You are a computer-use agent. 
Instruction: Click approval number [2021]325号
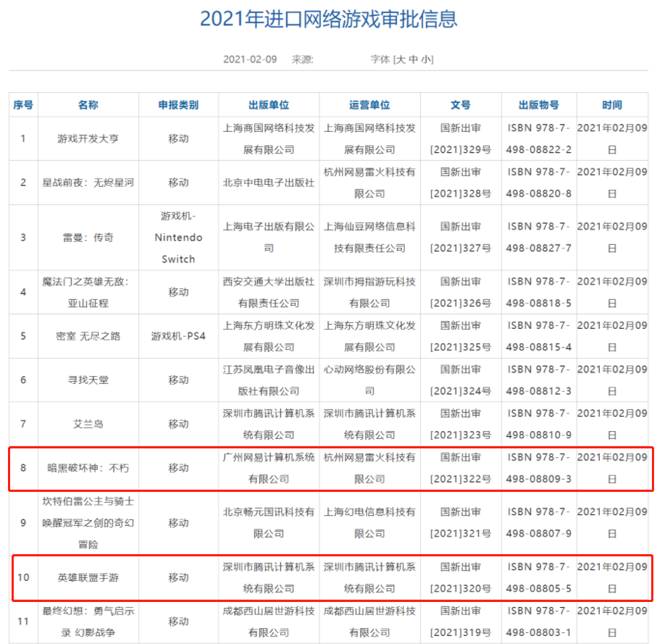click(461, 347)
